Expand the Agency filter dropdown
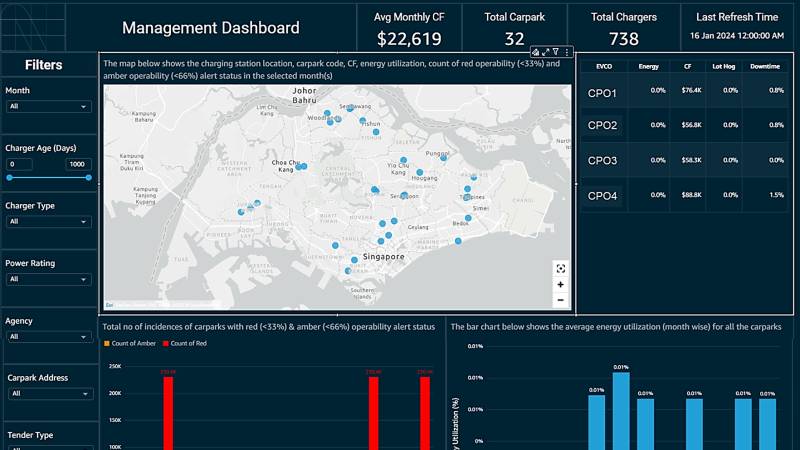 pos(48,337)
